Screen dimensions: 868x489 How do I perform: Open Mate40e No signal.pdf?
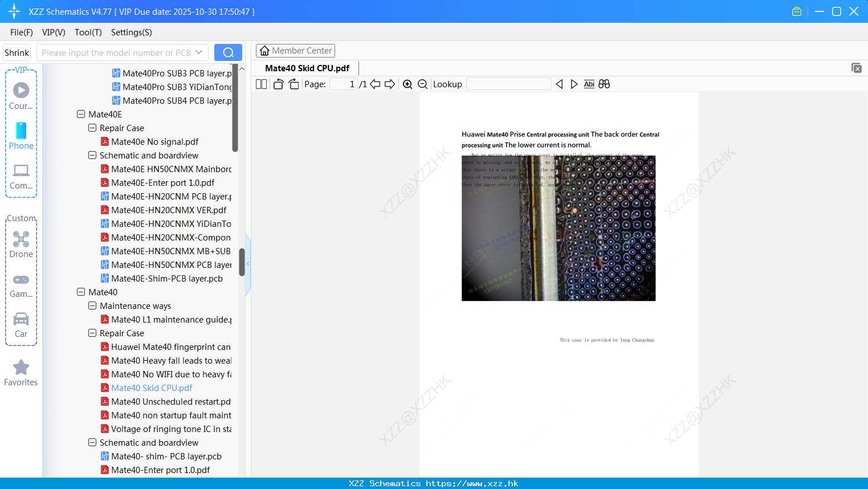[x=155, y=141]
